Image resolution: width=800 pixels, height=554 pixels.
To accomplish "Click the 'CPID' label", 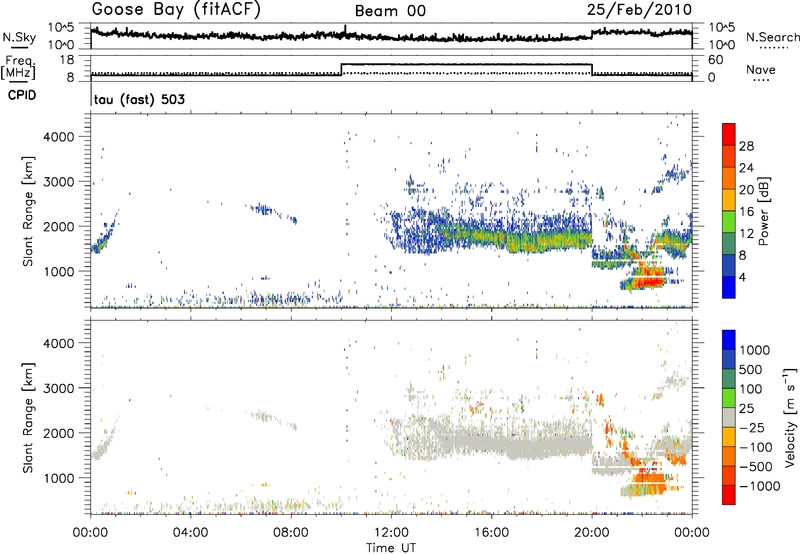I will (22, 95).
